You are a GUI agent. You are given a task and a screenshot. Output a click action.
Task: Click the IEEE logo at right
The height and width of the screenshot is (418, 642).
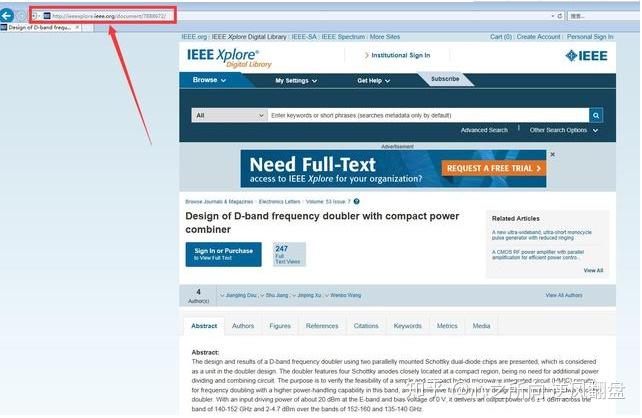tap(586, 56)
